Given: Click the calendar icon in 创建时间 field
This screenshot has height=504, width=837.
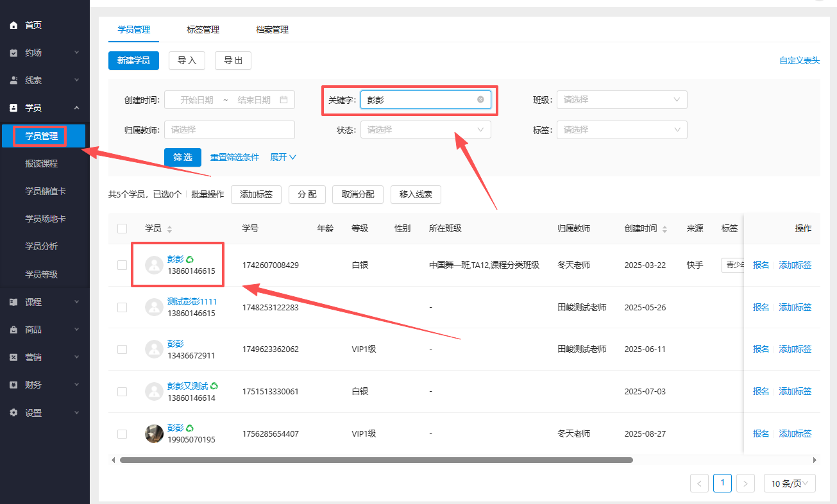Looking at the screenshot, I should tap(285, 99).
